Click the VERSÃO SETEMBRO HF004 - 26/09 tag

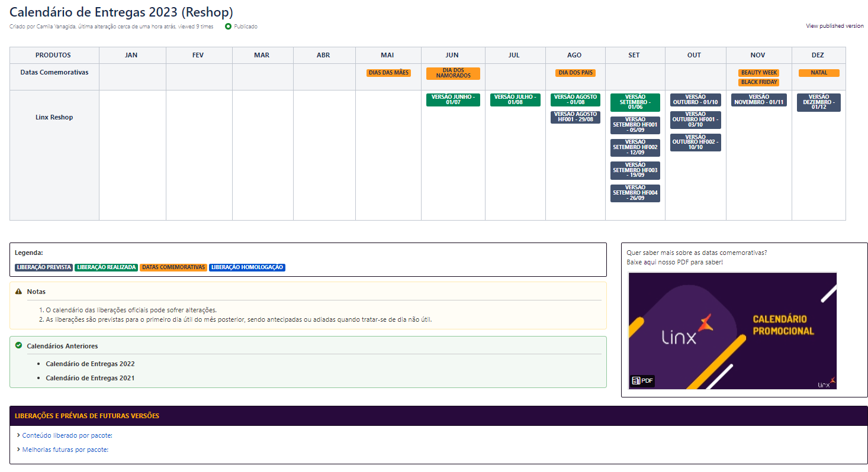635,193
